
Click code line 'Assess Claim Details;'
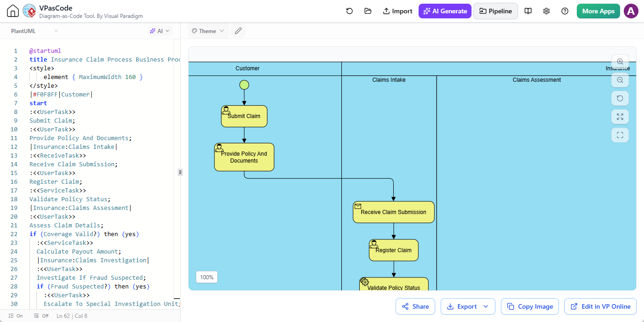pyautogui.click(x=67, y=226)
